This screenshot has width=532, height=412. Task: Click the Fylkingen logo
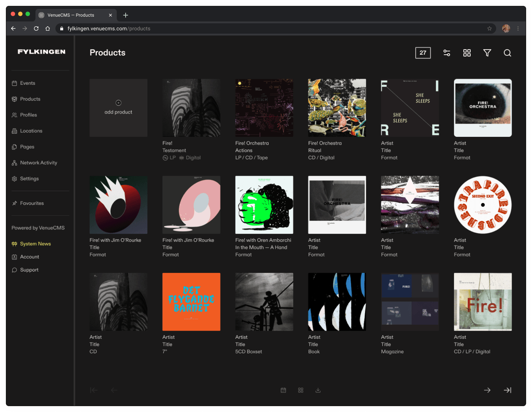(x=41, y=52)
